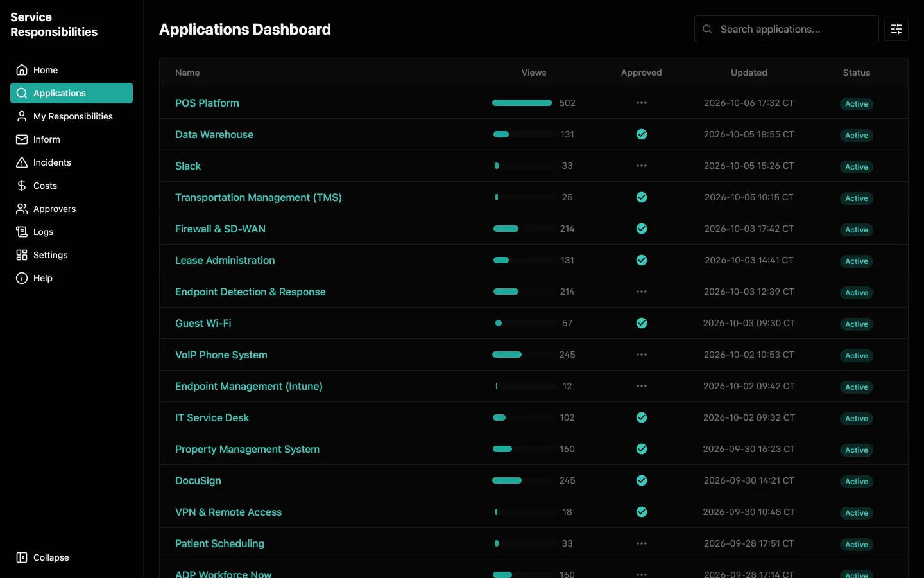Open the POS Platform application link
This screenshot has width=924, height=578.
pyautogui.click(x=207, y=103)
